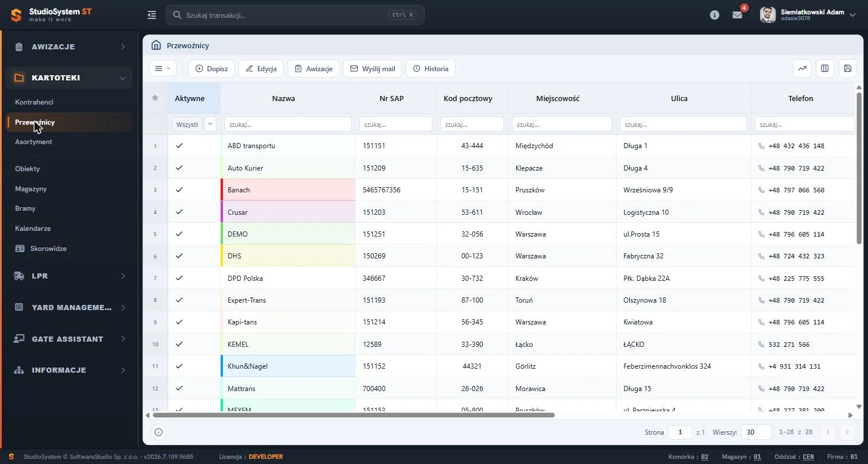Expand the LPR sidebar section

tap(69, 276)
